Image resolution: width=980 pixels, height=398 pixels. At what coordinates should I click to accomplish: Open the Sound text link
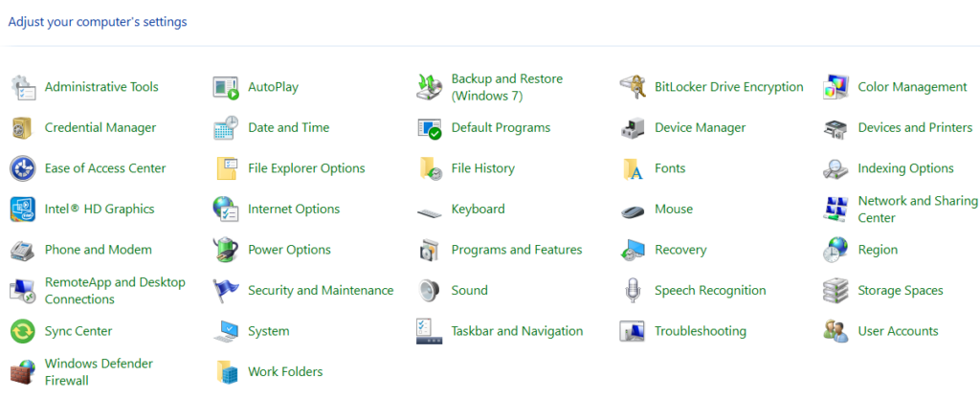coord(469,290)
